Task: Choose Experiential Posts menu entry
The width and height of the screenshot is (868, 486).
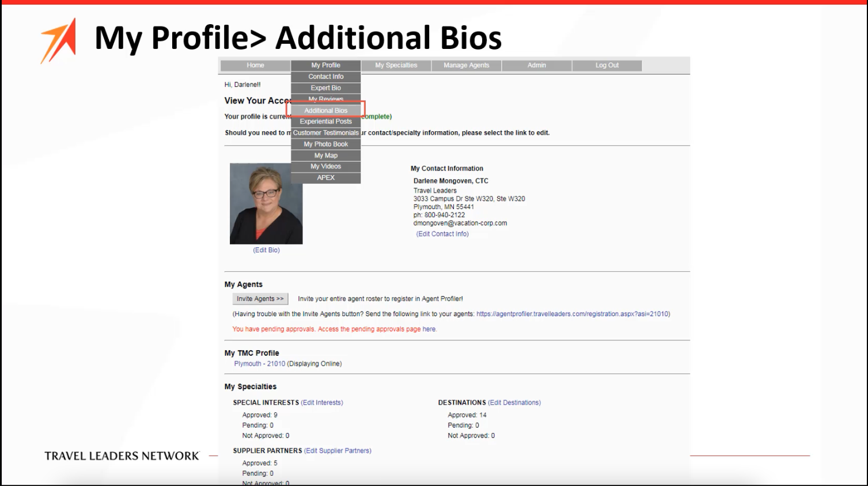Action: (x=326, y=121)
